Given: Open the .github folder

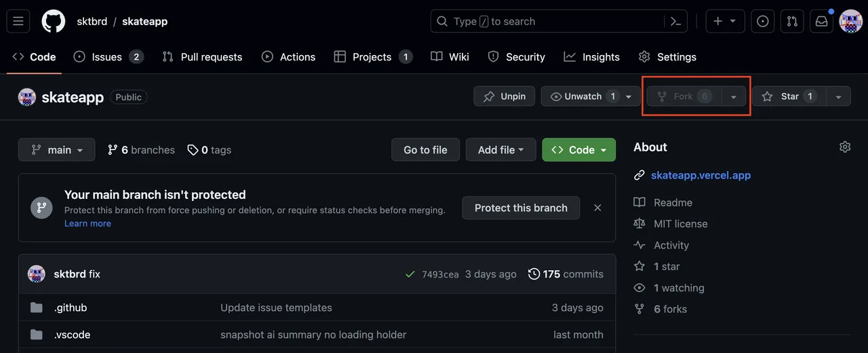Looking at the screenshot, I should pos(71,308).
